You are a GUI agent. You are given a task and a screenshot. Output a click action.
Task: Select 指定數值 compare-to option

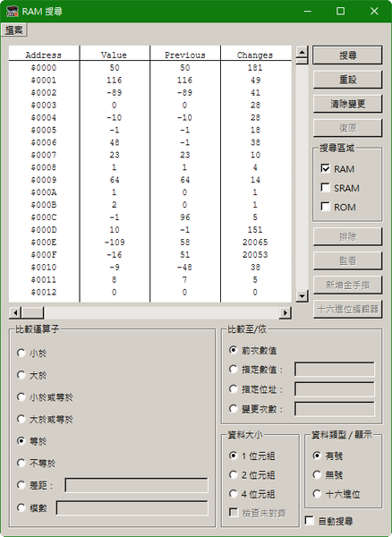(x=234, y=369)
